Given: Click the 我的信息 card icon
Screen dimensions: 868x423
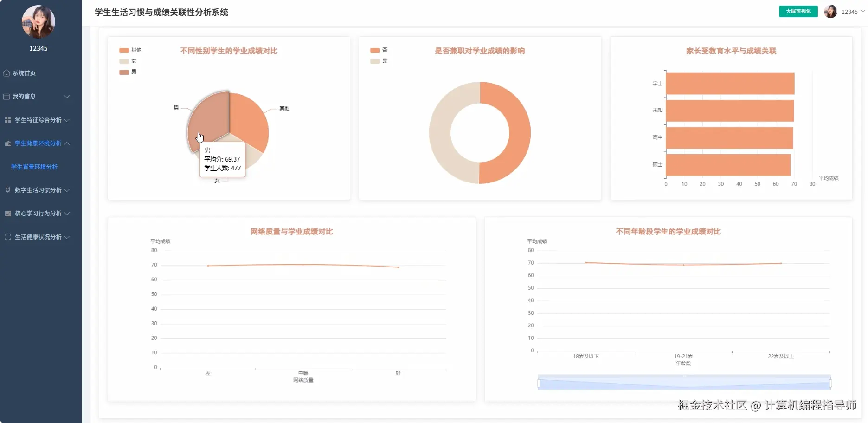Looking at the screenshot, I should 6,97.
